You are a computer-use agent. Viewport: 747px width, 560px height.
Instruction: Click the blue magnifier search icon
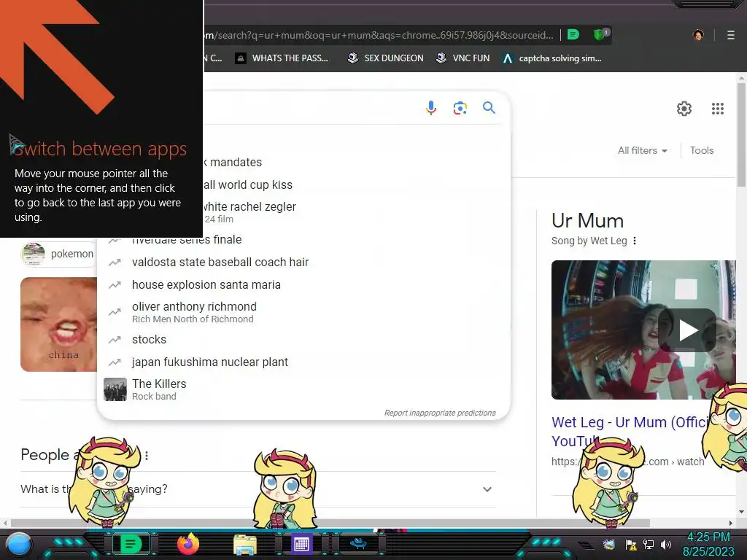click(489, 108)
